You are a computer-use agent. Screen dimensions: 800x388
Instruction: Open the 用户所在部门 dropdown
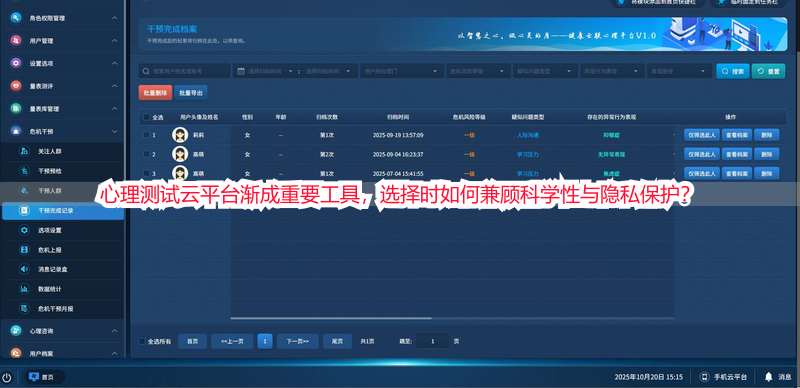[401, 71]
